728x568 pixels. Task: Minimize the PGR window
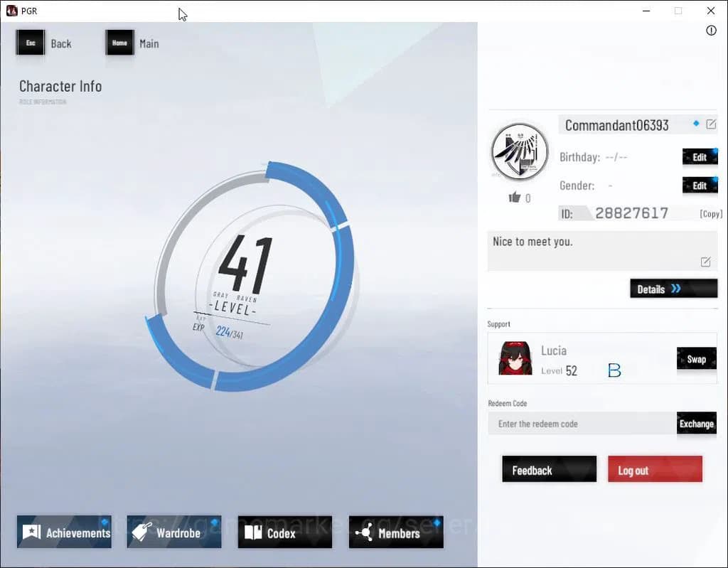click(646, 11)
